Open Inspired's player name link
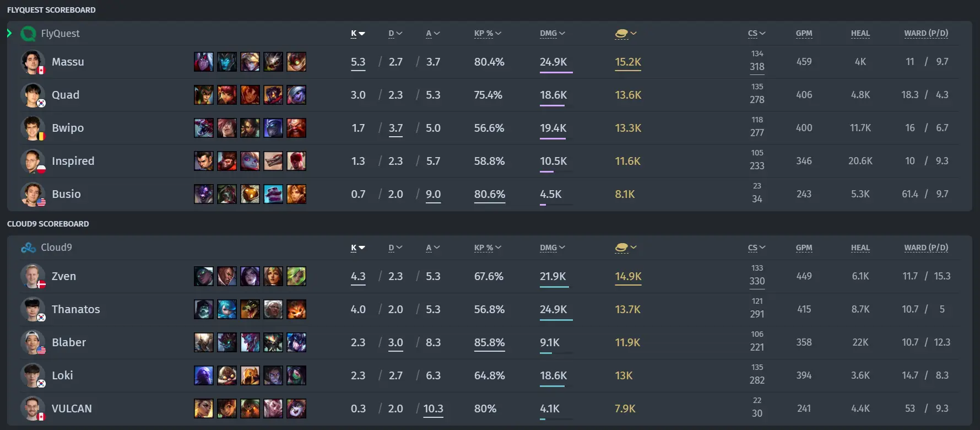Image resolution: width=980 pixels, height=430 pixels. pos(73,161)
